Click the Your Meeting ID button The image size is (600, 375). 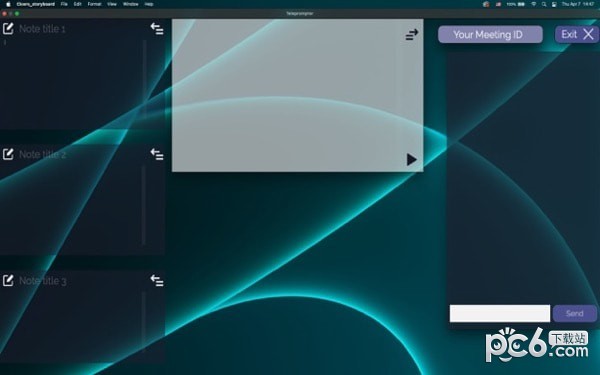point(490,34)
